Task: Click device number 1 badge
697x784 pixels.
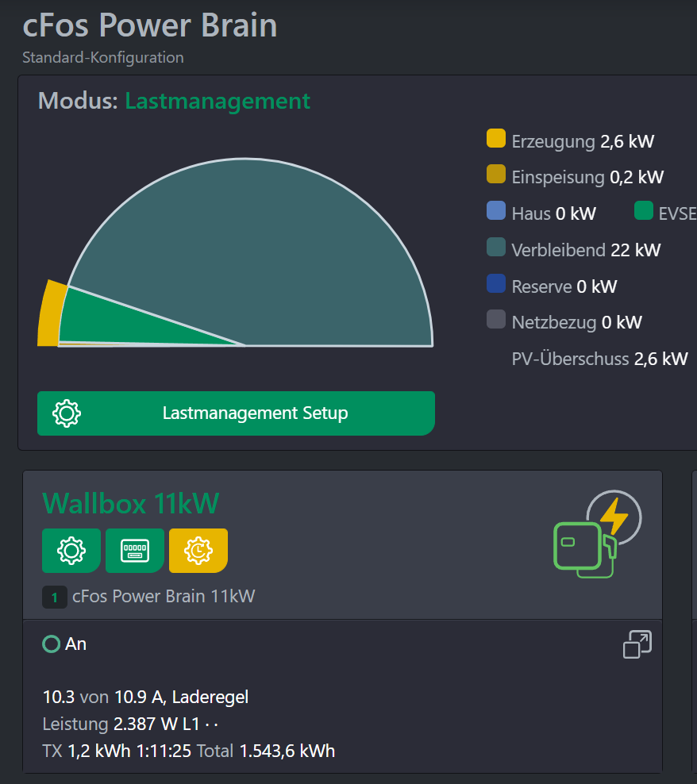Action: (55, 597)
